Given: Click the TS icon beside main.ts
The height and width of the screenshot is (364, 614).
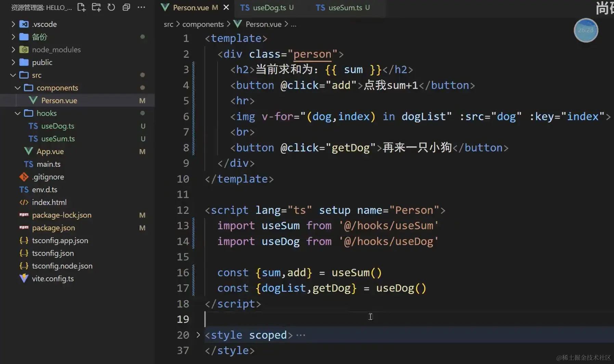Looking at the screenshot, I should click(x=28, y=164).
